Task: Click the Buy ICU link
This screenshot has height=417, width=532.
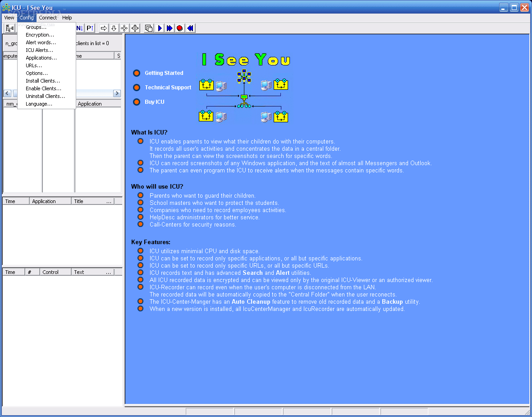Action: tap(154, 102)
